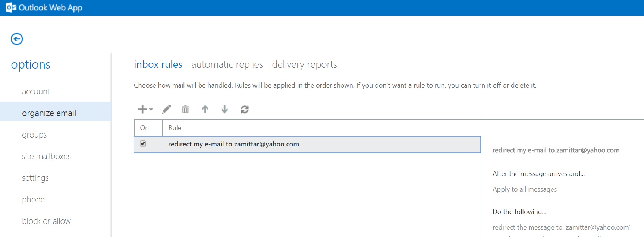Uncheck the redirect rule On checkbox
Screen dimensions: 644x237
143,144
